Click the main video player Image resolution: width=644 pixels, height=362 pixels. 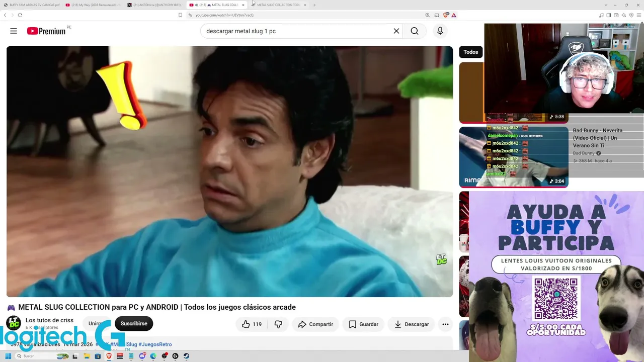click(x=229, y=171)
